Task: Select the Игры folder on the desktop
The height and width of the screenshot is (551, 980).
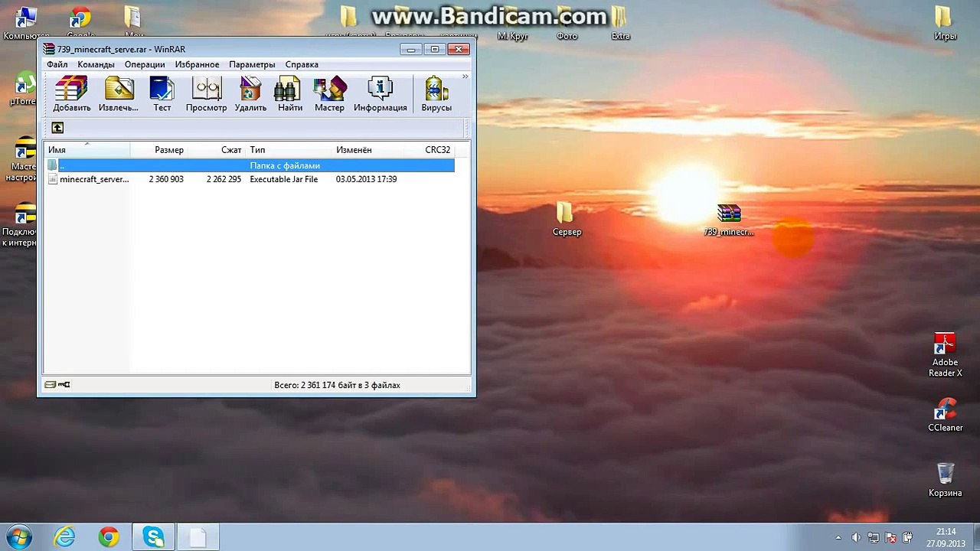Action: 945,23
